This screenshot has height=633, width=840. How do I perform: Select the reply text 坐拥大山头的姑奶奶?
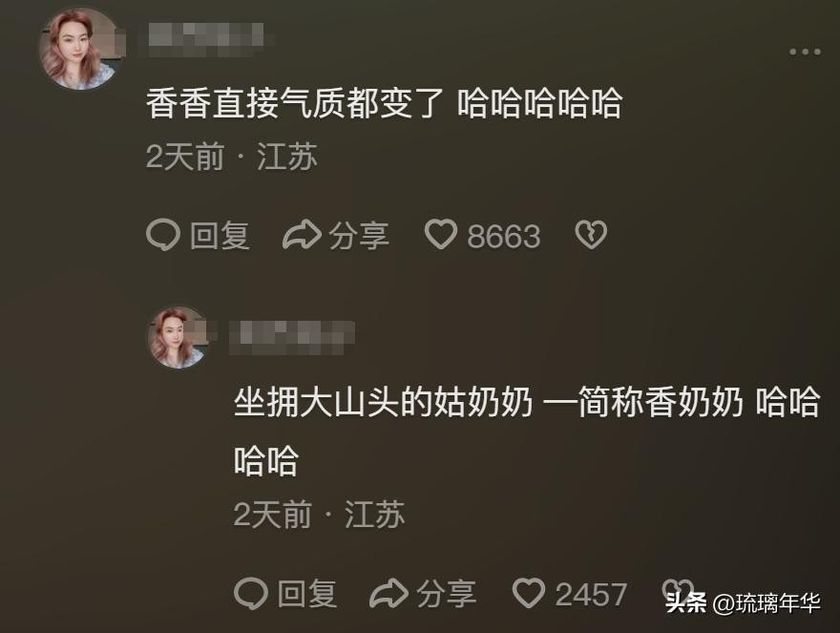tap(384, 401)
